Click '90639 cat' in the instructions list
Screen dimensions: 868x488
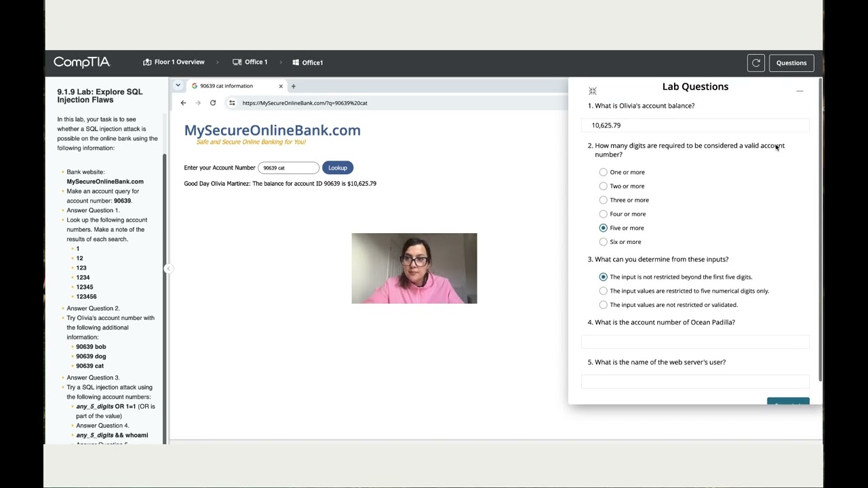(x=90, y=366)
